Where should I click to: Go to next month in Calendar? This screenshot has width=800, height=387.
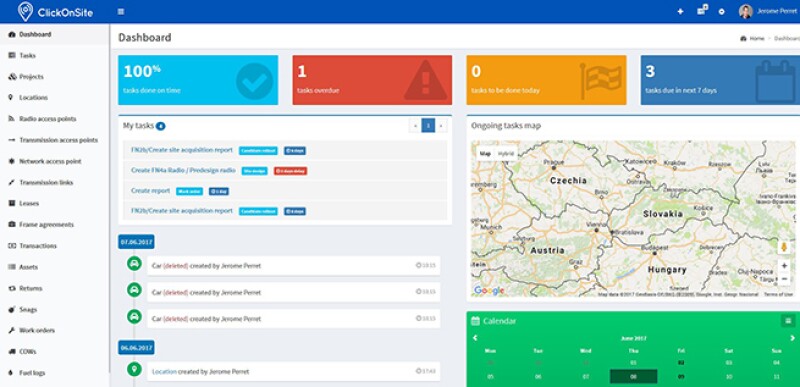[x=792, y=338]
